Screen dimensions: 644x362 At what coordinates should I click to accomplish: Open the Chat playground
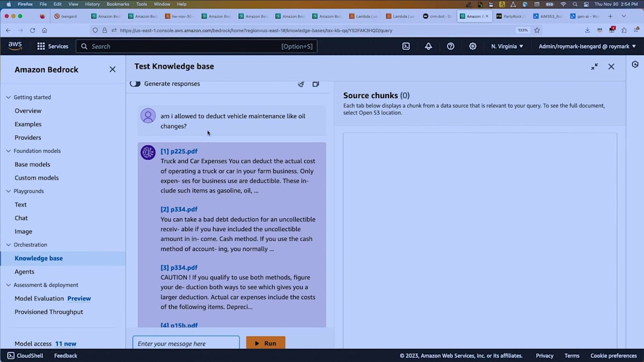[x=21, y=218]
